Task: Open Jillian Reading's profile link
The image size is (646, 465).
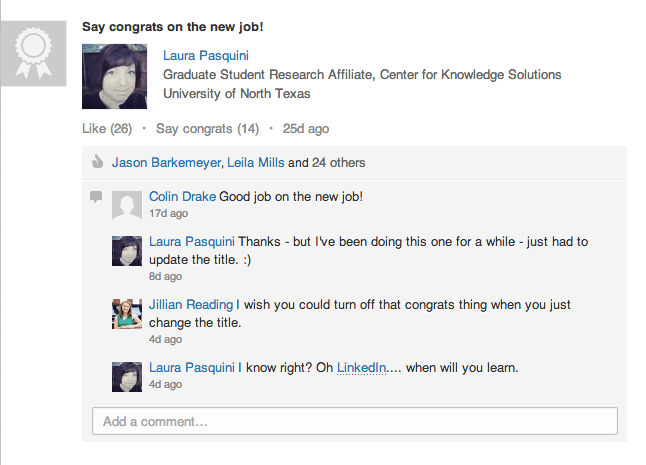Action: (191, 305)
